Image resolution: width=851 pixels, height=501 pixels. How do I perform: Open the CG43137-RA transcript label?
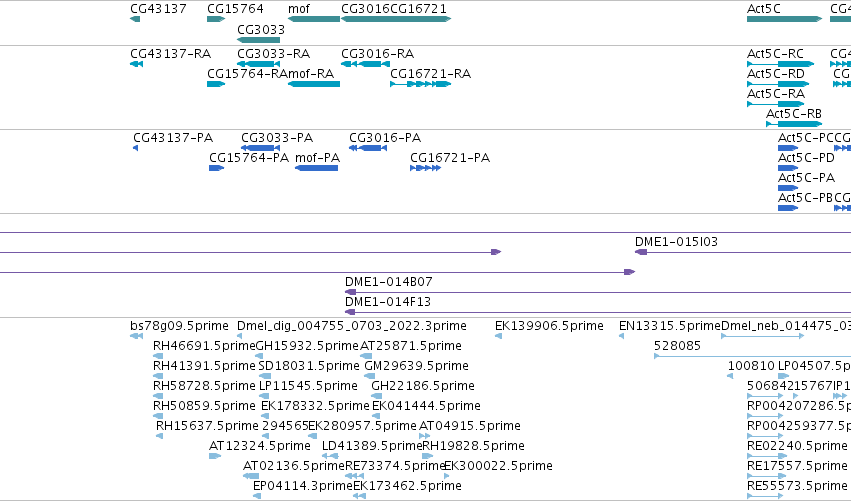tap(170, 54)
